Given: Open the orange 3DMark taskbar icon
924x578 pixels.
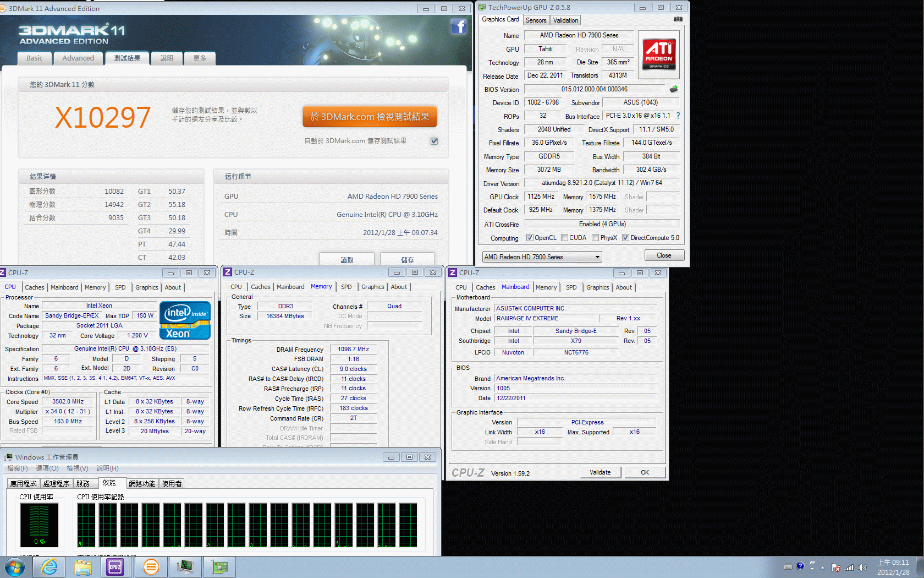Looking at the screenshot, I should point(151,567).
